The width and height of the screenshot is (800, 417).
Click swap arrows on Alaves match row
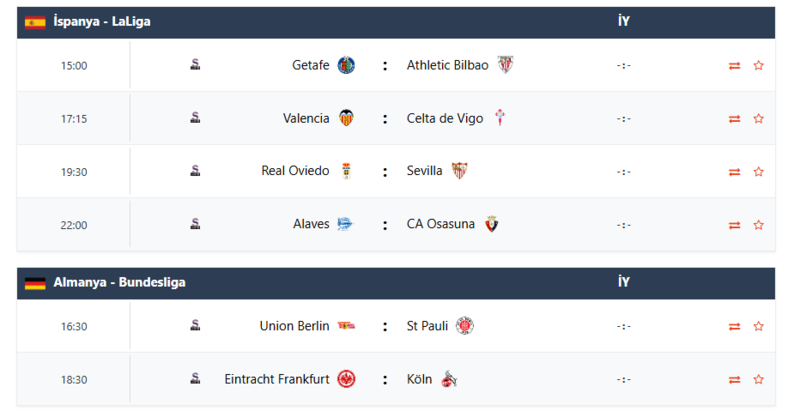(x=734, y=225)
